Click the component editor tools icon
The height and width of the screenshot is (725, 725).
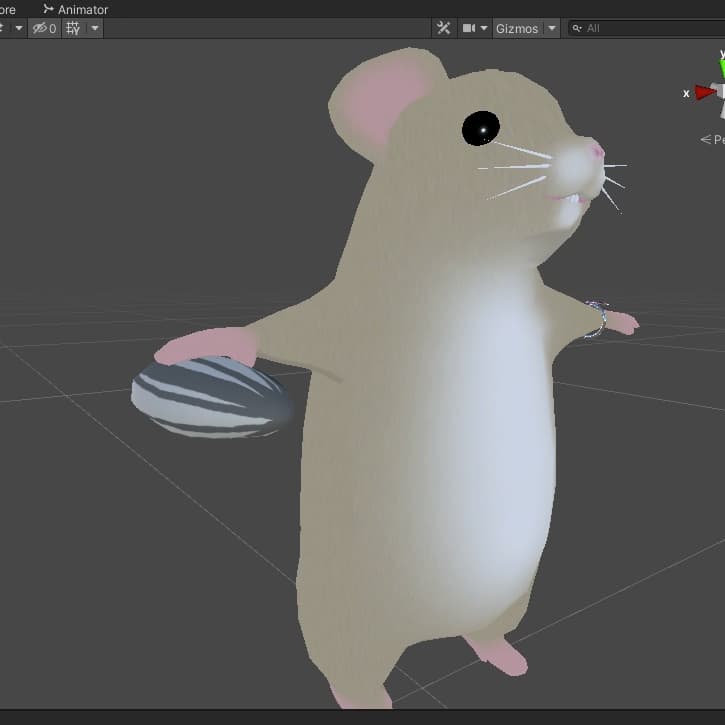pyautogui.click(x=444, y=28)
